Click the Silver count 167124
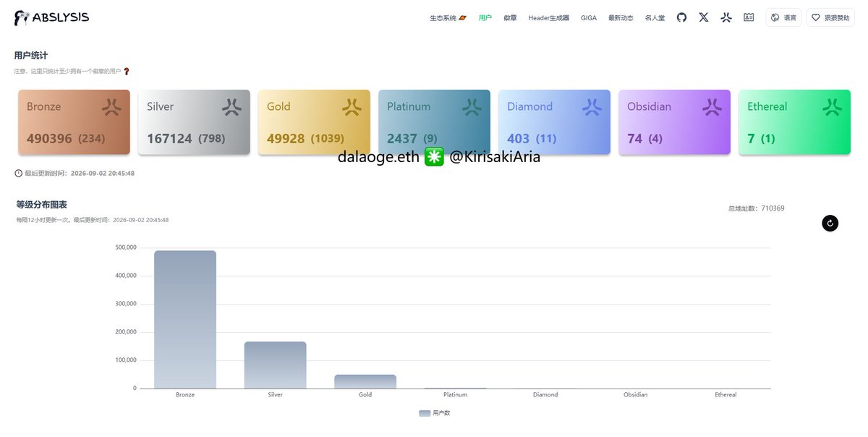 click(x=169, y=138)
